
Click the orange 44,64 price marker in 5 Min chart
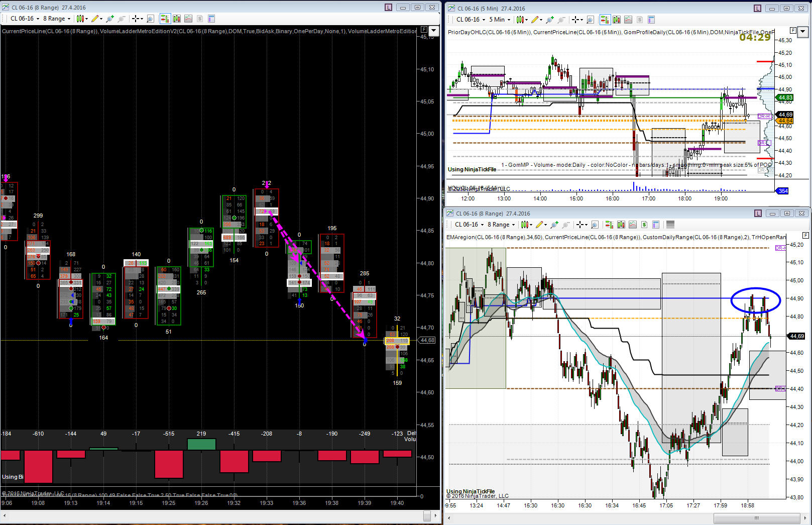tap(785, 121)
